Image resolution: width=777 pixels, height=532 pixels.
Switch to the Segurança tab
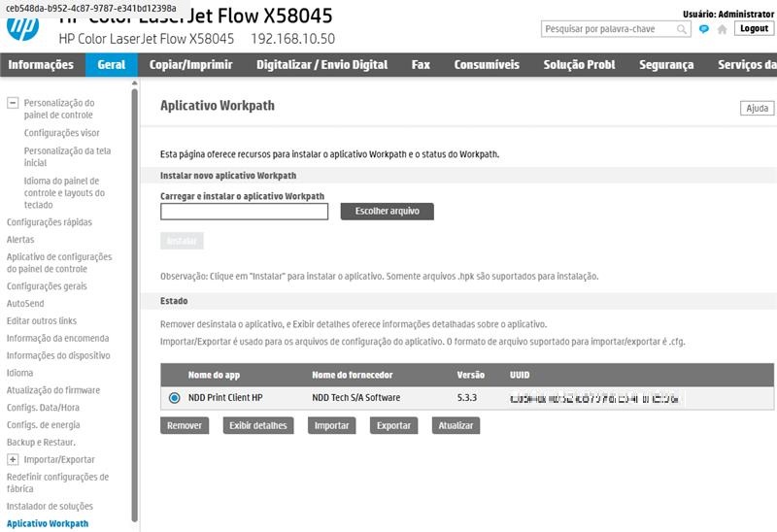tap(666, 65)
